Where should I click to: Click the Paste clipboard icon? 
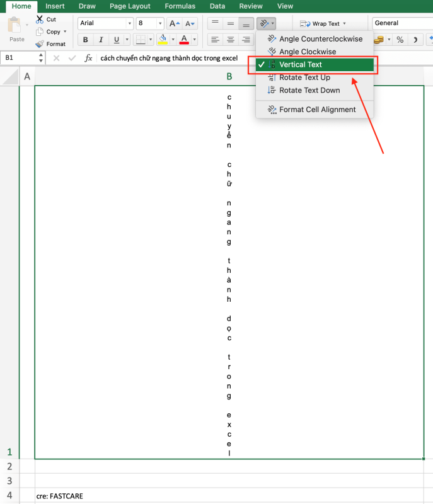coord(14,25)
